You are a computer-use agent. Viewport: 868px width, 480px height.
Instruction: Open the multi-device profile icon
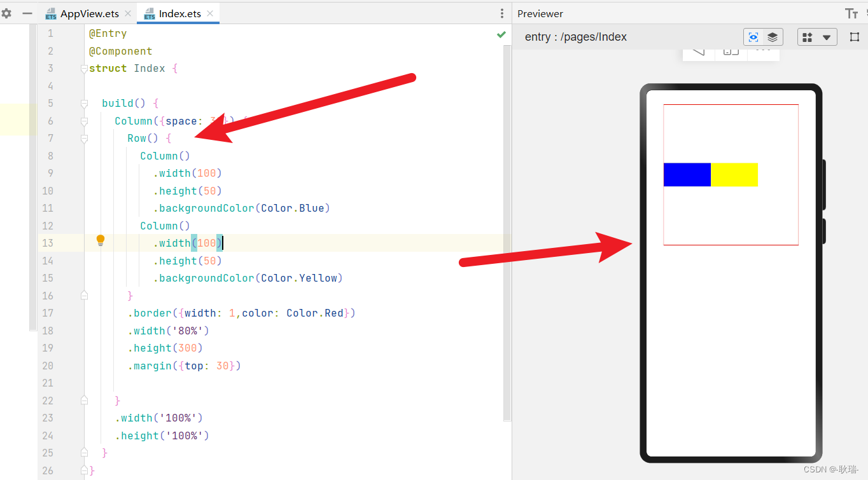[808, 37]
